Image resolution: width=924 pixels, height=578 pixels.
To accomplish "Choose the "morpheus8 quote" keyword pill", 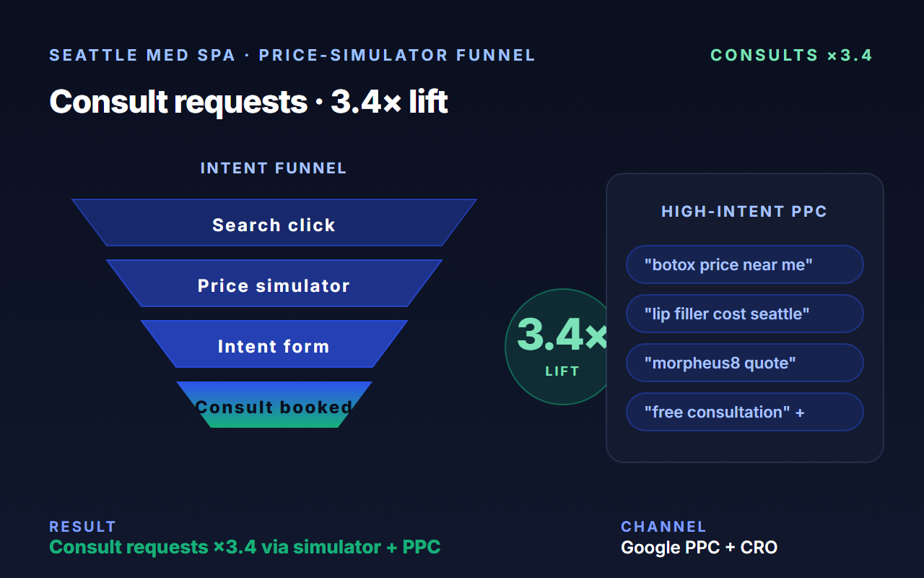I will (x=745, y=363).
